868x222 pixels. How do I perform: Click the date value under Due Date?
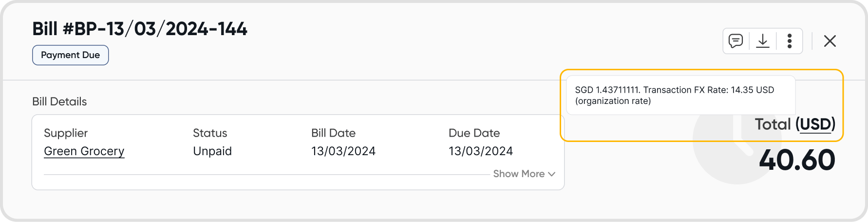coord(481,151)
